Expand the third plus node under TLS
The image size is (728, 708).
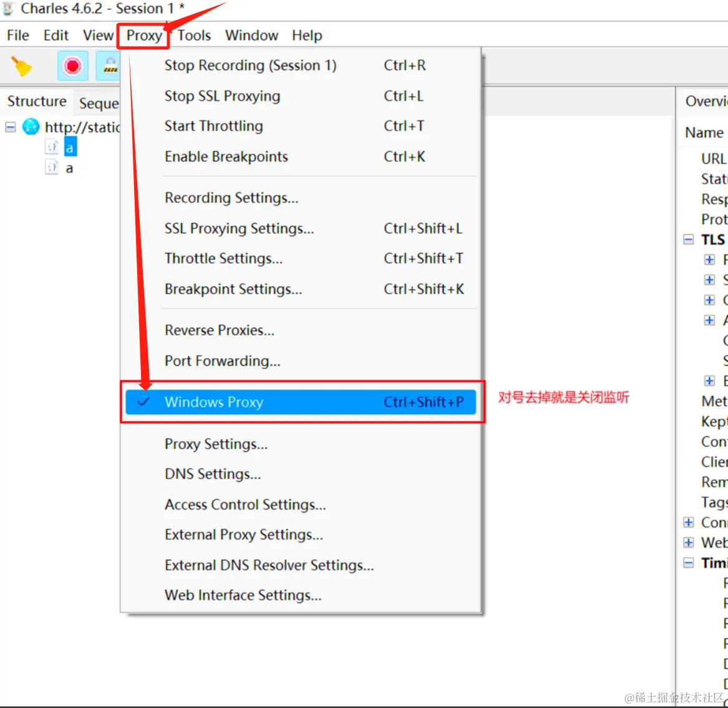[x=709, y=300]
